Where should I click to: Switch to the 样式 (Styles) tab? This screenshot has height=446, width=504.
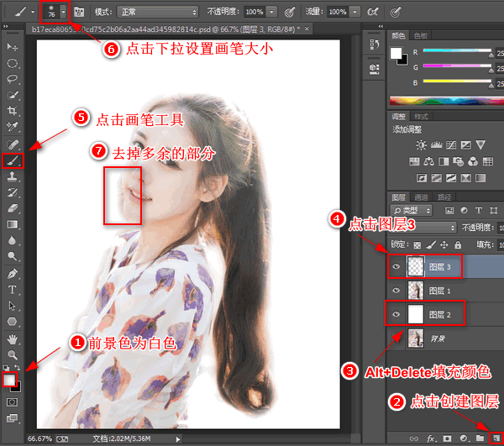(x=421, y=116)
